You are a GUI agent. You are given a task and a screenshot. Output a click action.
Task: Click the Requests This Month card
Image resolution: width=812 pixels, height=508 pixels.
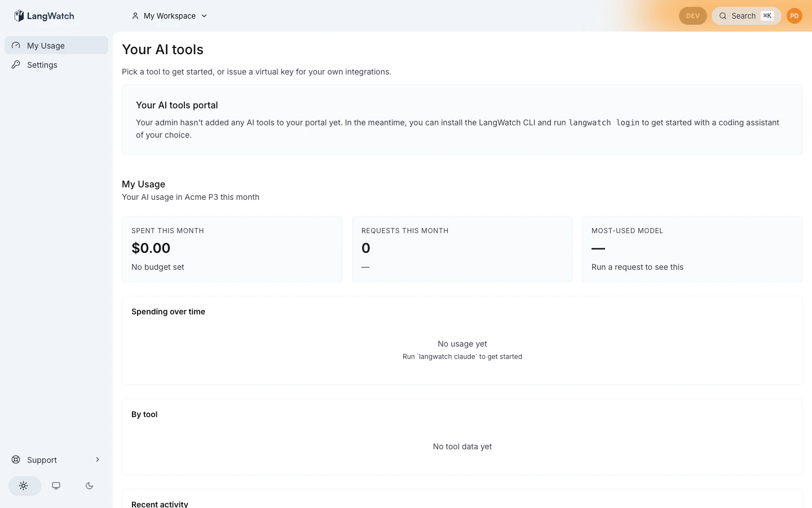462,249
